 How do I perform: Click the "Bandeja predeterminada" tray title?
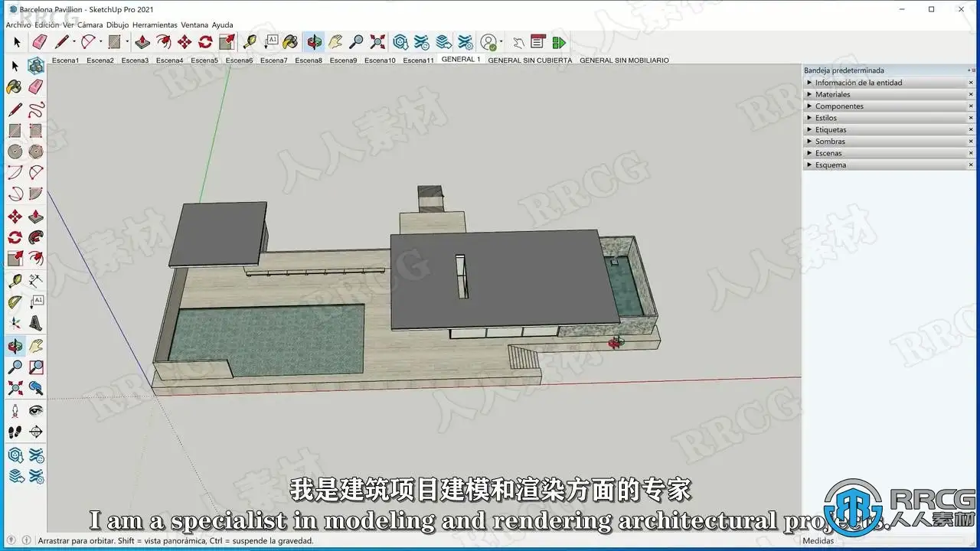[x=844, y=70]
